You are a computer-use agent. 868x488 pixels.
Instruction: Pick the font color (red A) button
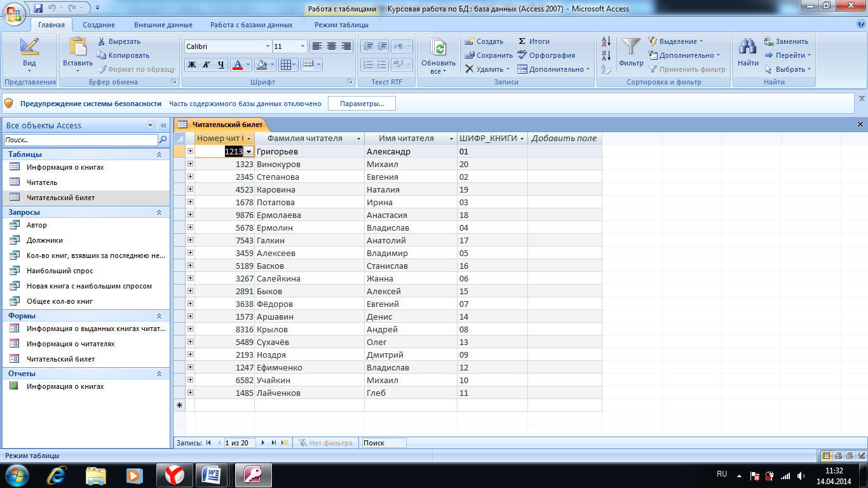click(x=238, y=64)
